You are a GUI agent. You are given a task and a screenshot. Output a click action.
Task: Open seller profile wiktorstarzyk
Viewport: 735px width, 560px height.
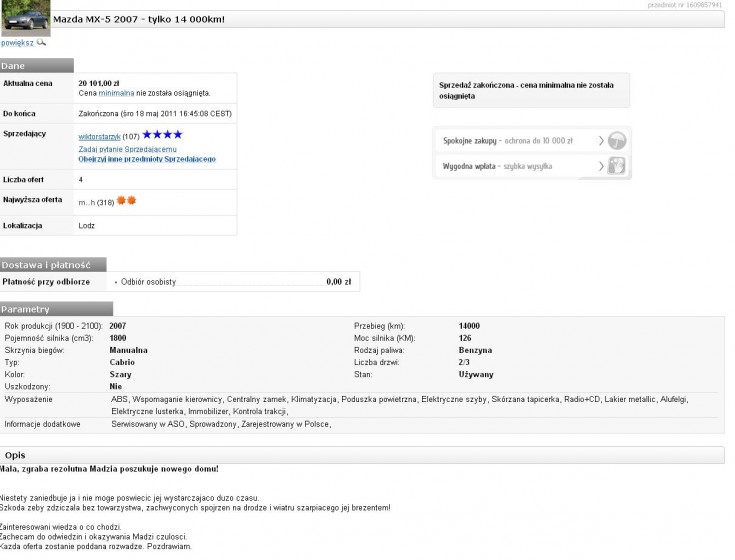pyautogui.click(x=99, y=137)
